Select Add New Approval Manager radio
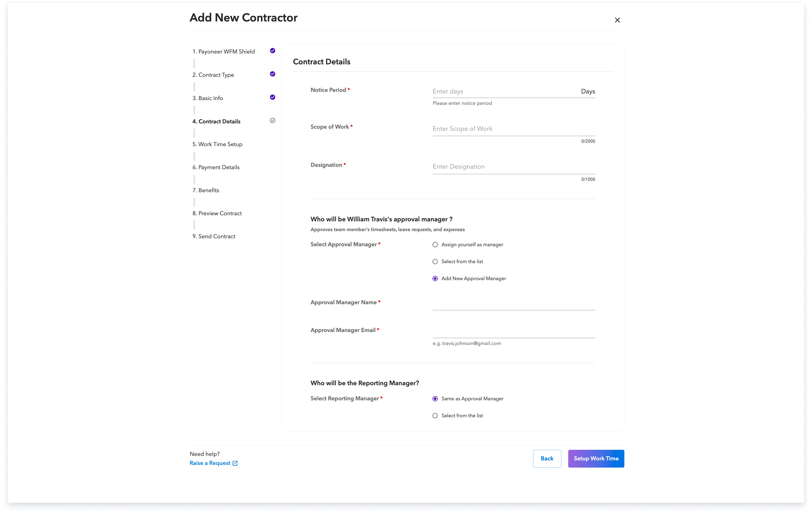The image size is (812, 516). pyautogui.click(x=435, y=278)
